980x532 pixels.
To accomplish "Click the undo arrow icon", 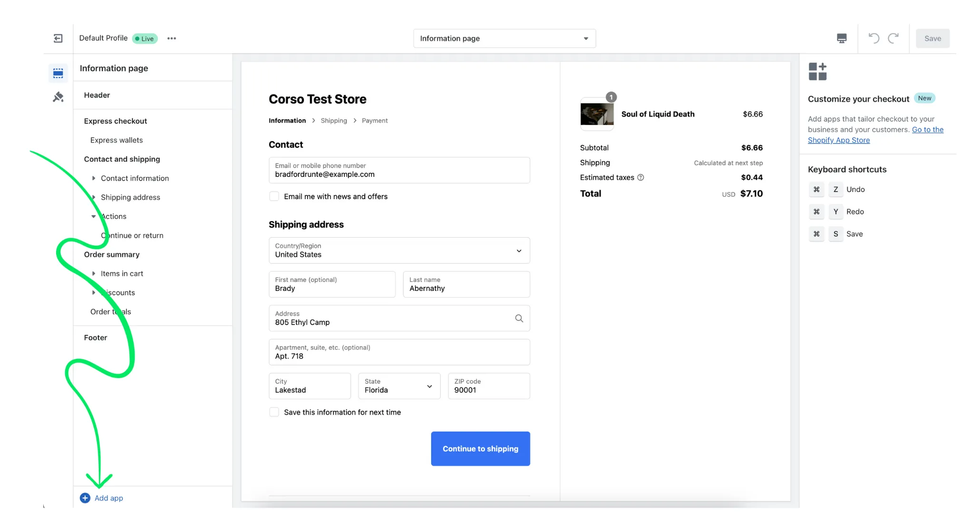I will (874, 38).
